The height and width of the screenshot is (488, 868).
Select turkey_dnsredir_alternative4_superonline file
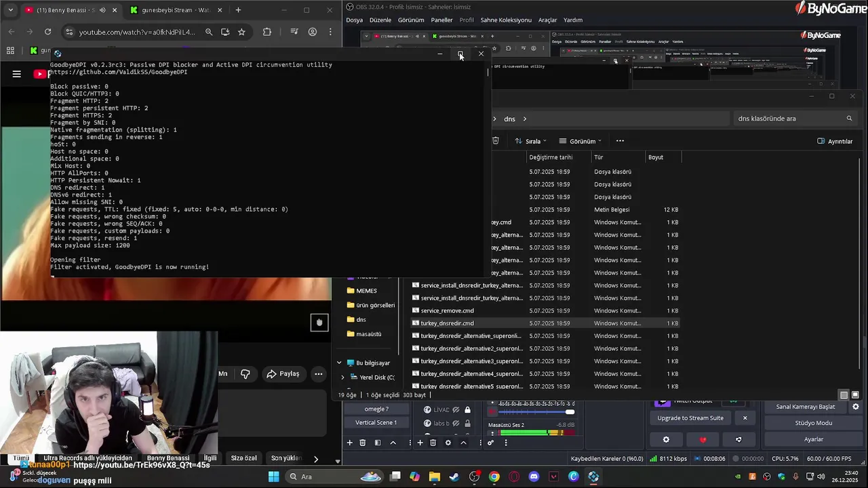545,373
